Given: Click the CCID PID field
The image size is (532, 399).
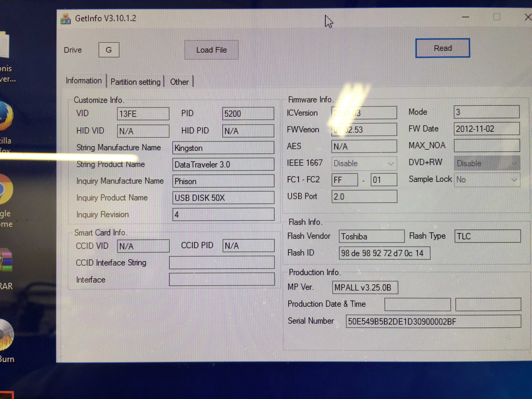Looking at the screenshot, I should click(x=248, y=246).
